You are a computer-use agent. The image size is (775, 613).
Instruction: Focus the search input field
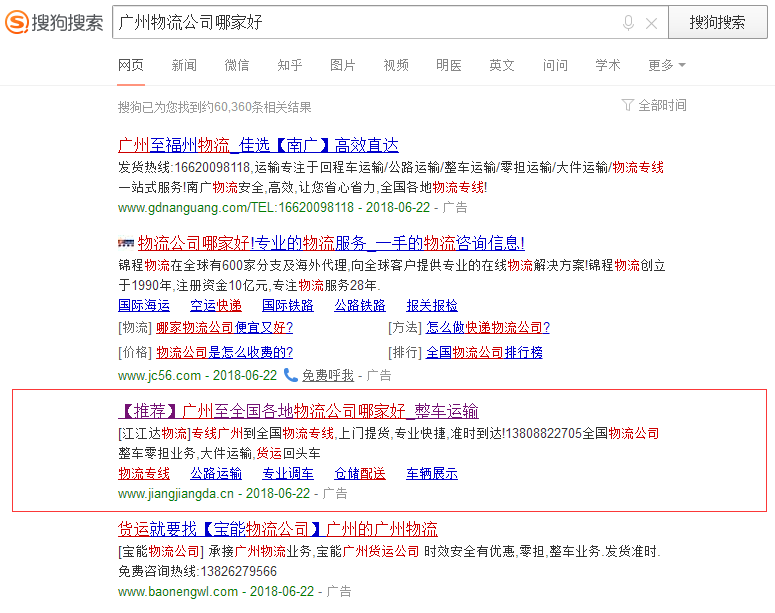[366, 22]
